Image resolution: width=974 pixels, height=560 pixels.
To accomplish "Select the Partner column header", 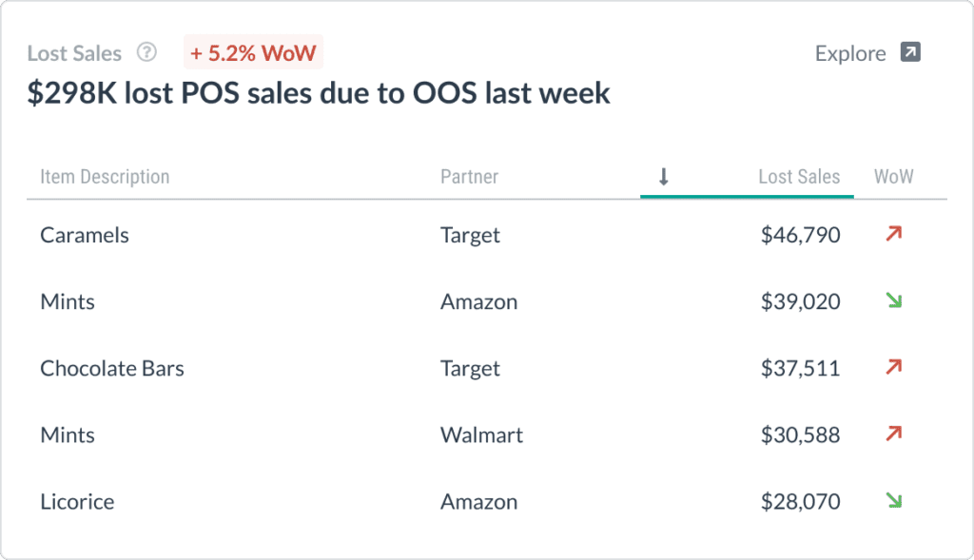I will [469, 177].
